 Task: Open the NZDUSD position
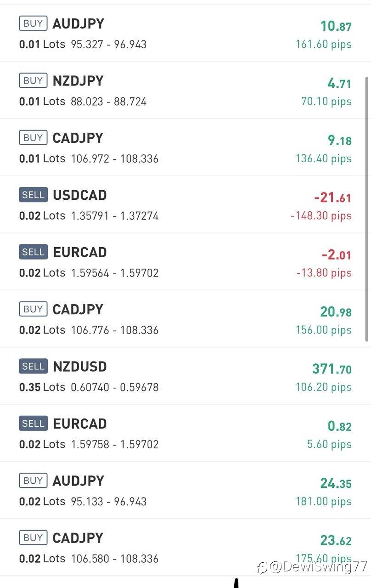pyautogui.click(x=184, y=376)
